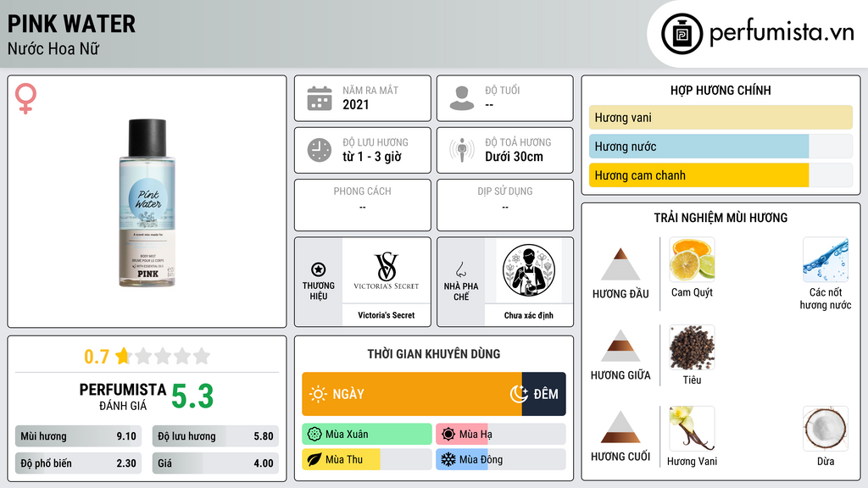The height and width of the screenshot is (488, 868).
Task: Click the snowflake icon for Mùa Đông
Action: [448, 459]
